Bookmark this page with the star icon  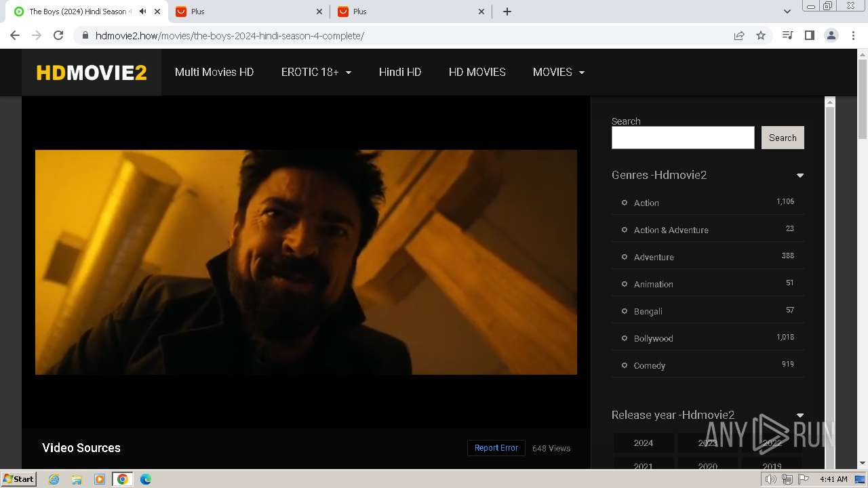point(761,35)
